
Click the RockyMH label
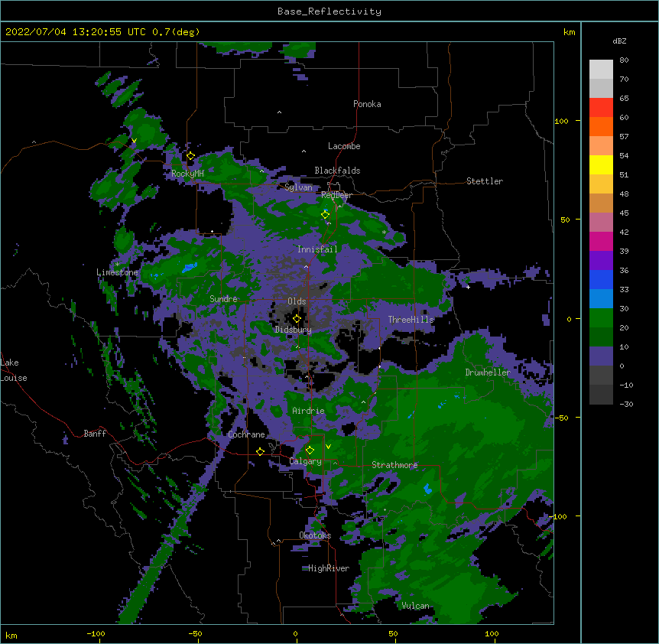[x=187, y=174]
